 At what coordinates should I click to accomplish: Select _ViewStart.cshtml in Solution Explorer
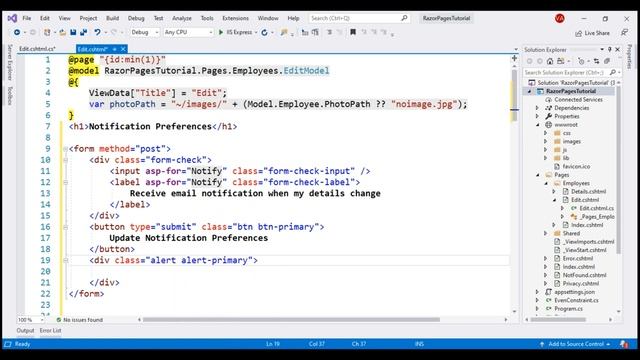pos(584,250)
